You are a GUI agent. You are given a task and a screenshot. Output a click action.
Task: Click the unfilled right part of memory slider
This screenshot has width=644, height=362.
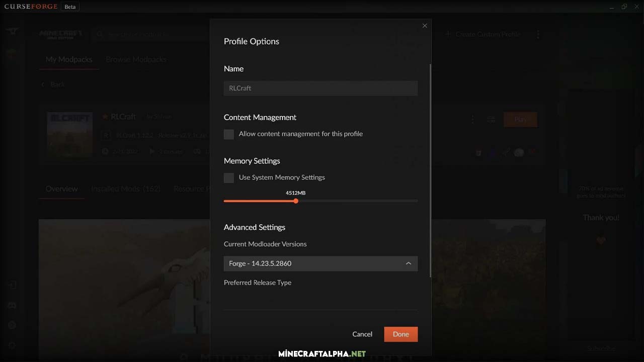358,201
